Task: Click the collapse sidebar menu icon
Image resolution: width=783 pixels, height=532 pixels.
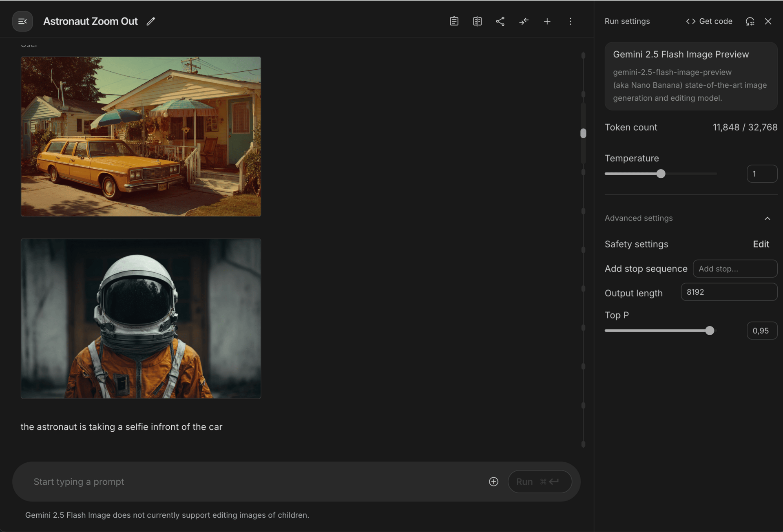Action: 22,21
